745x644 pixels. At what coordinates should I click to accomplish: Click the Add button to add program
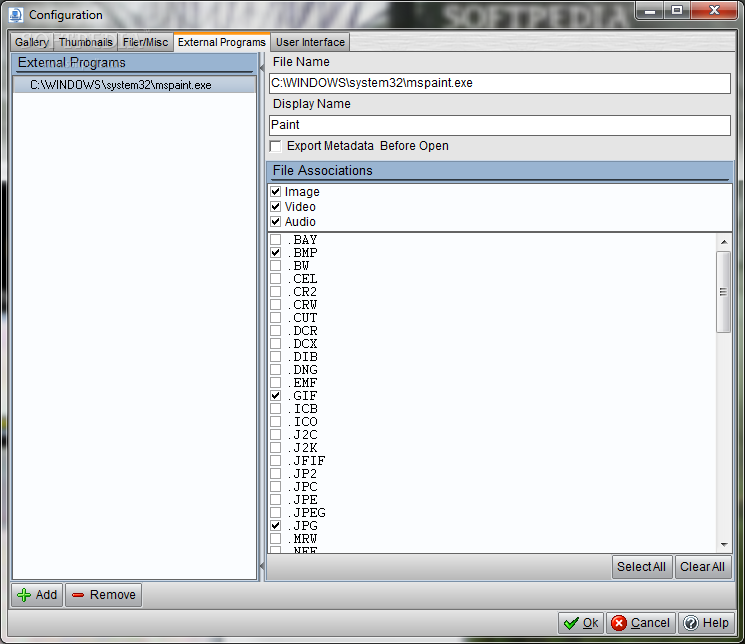tap(37, 595)
